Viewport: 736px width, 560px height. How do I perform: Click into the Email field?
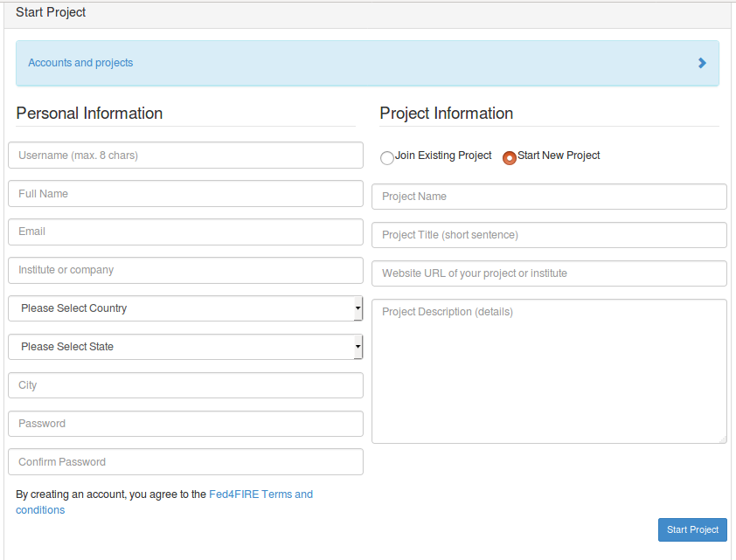185,232
